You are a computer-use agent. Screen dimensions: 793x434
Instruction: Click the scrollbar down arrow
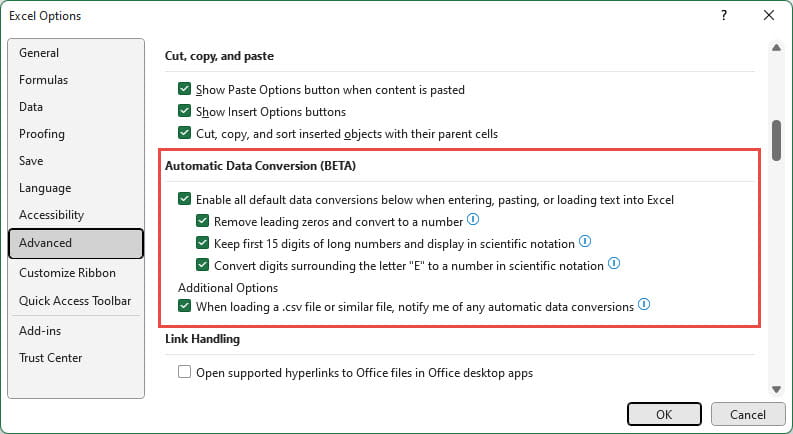pyautogui.click(x=774, y=388)
